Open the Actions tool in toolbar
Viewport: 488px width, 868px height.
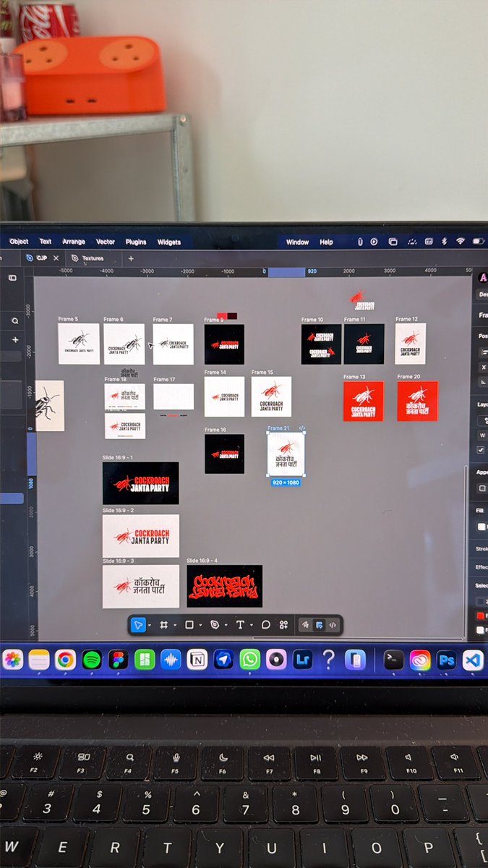tap(283, 625)
